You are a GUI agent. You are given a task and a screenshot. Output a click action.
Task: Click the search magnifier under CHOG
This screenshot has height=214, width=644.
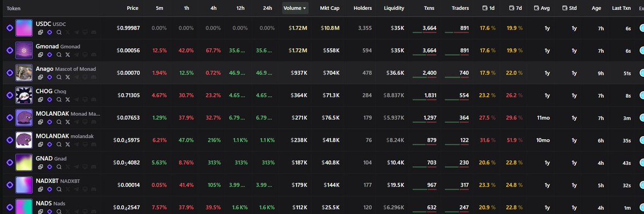[x=59, y=100]
